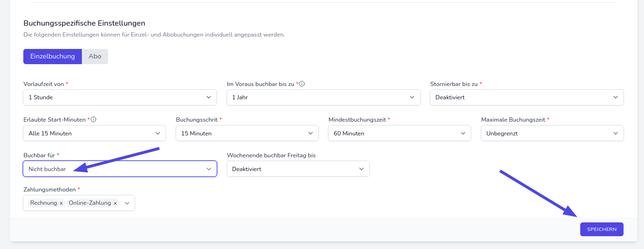
Task: Switch to the Abo tab
Action: tap(95, 56)
